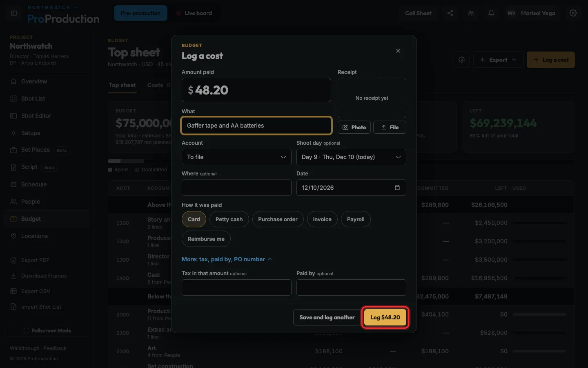The width and height of the screenshot is (588, 368).
Task: Toggle Live board view
Action: coord(194,13)
